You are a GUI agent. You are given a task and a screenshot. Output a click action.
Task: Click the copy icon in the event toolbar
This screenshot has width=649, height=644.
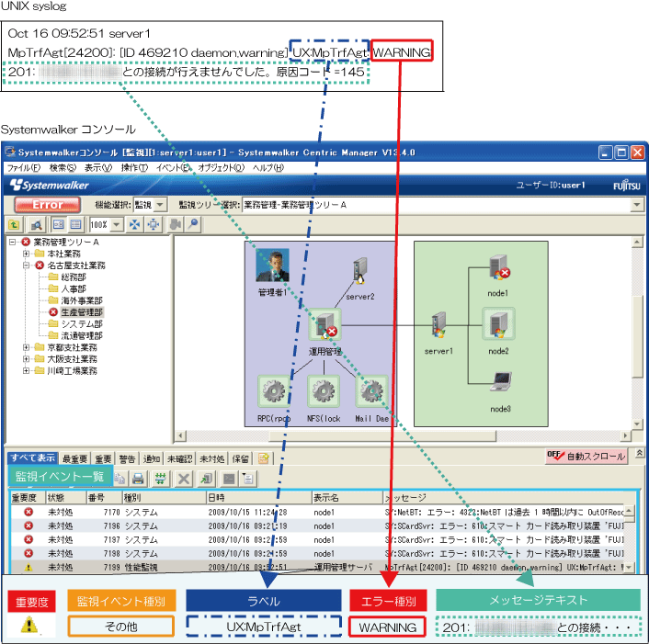pos(120,479)
